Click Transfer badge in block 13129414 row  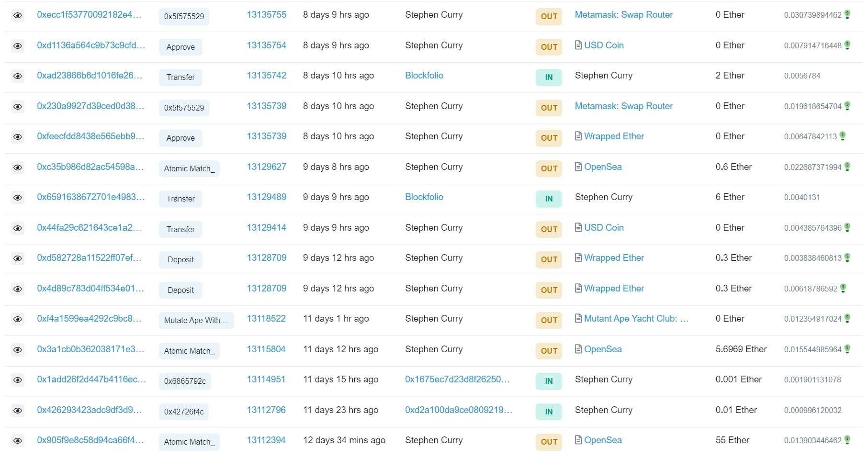tap(180, 229)
